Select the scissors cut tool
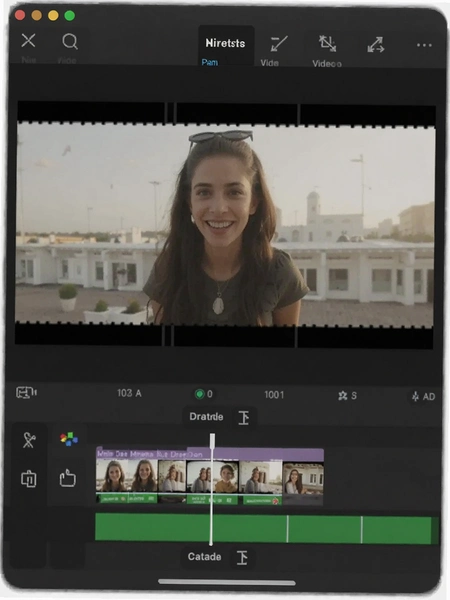The width and height of the screenshot is (450, 600). [x=29, y=440]
